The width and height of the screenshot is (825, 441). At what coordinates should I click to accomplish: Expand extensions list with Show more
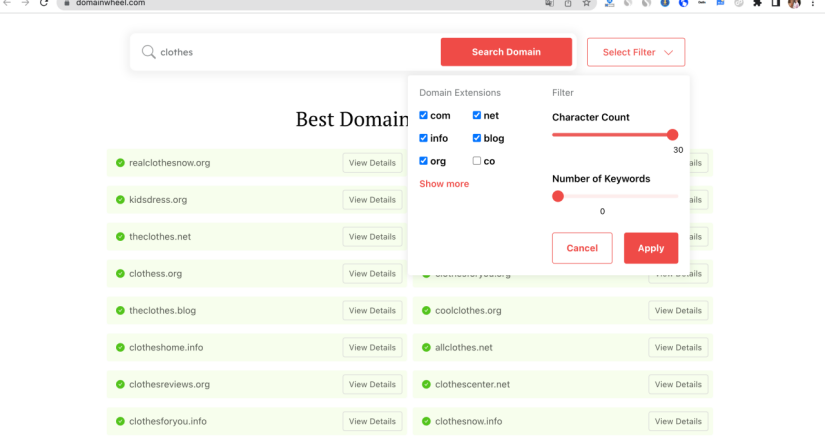coord(444,184)
